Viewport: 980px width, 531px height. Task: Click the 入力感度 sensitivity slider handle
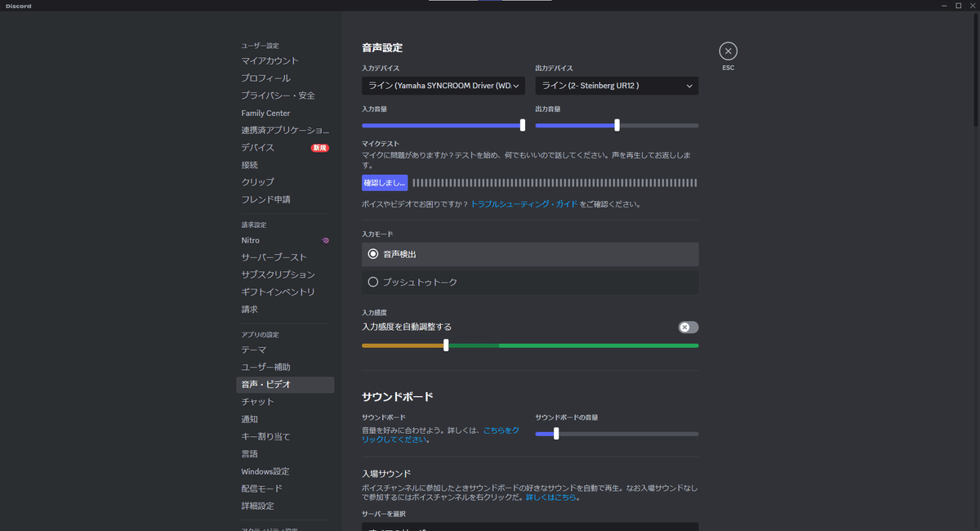pos(446,346)
